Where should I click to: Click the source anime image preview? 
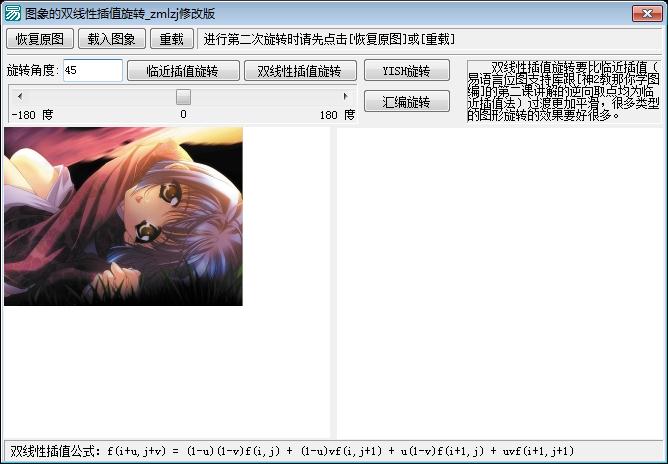click(x=123, y=216)
